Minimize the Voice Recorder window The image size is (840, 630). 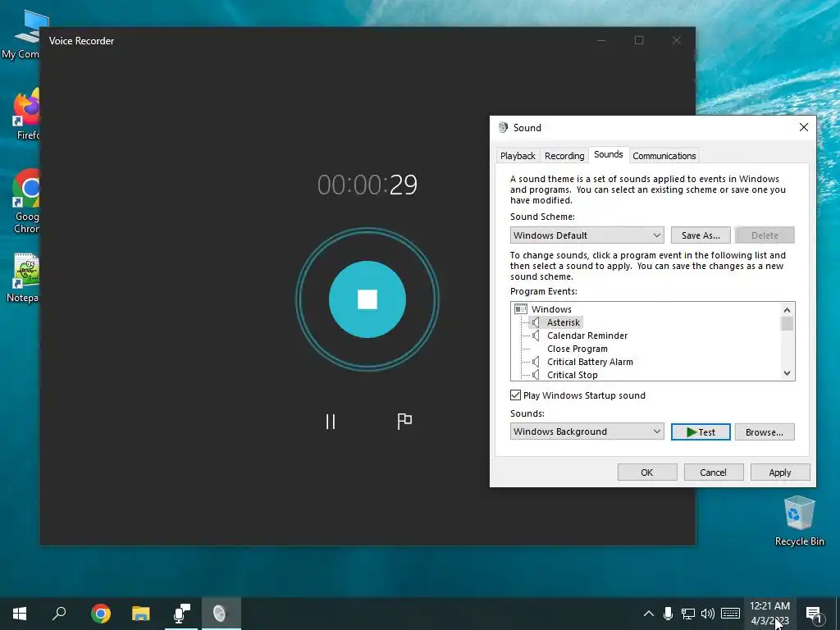coord(601,41)
